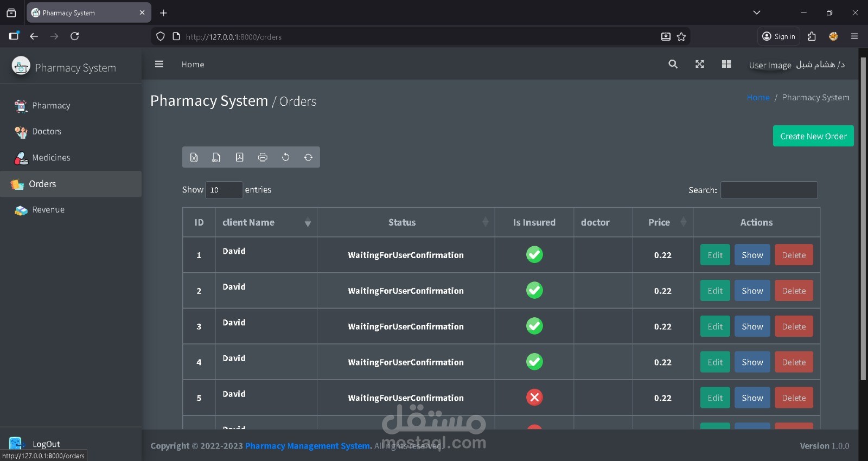Click the Pharmacy System logo image
Image resolution: width=868 pixels, height=461 pixels.
coord(21,66)
